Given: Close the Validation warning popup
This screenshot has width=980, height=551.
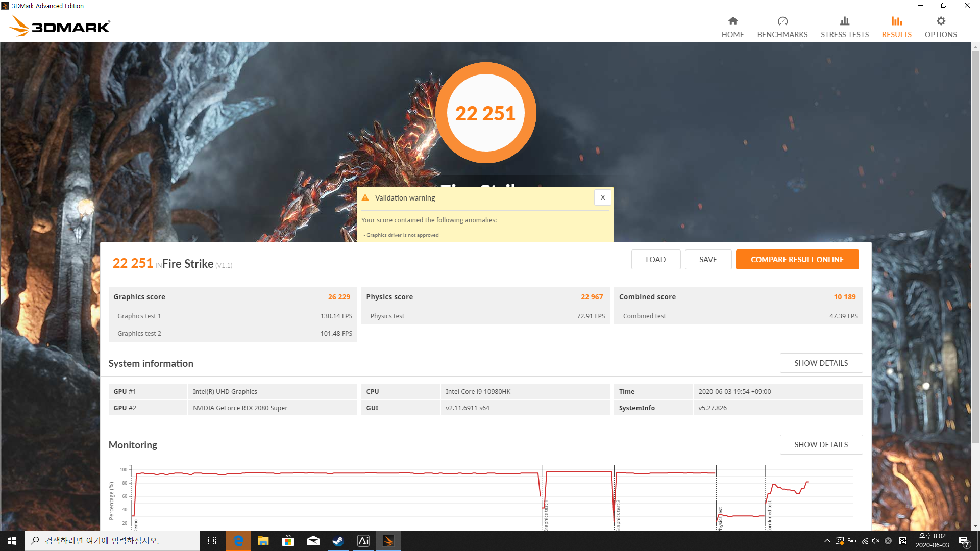Looking at the screenshot, I should (x=602, y=197).
